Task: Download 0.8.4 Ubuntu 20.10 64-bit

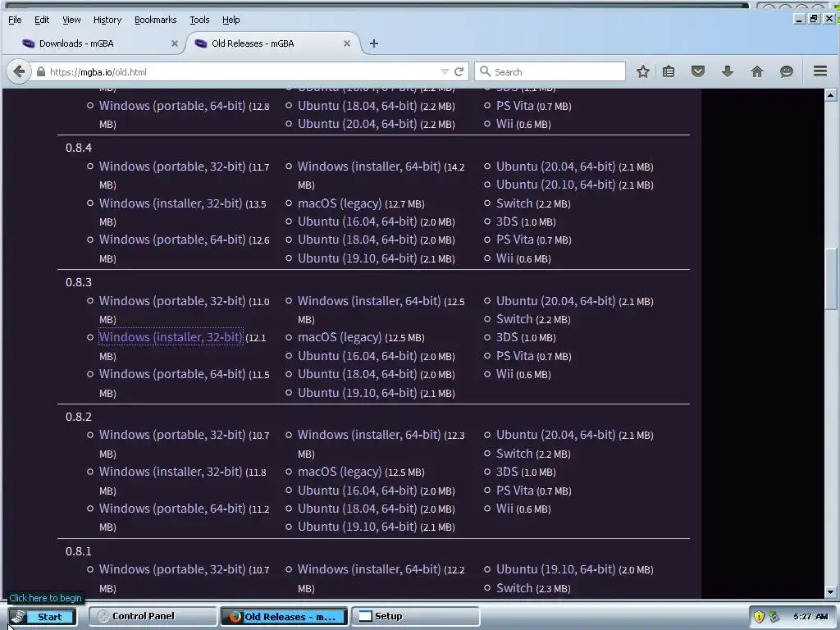Action: tap(555, 185)
